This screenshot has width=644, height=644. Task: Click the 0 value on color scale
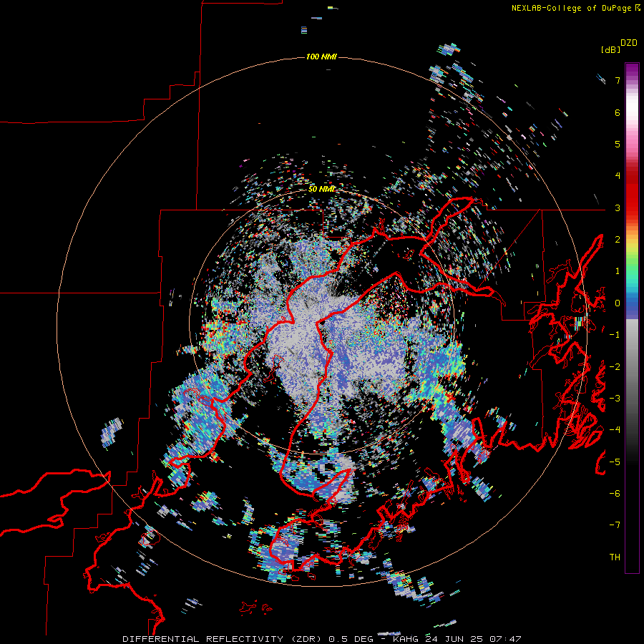tap(618, 303)
